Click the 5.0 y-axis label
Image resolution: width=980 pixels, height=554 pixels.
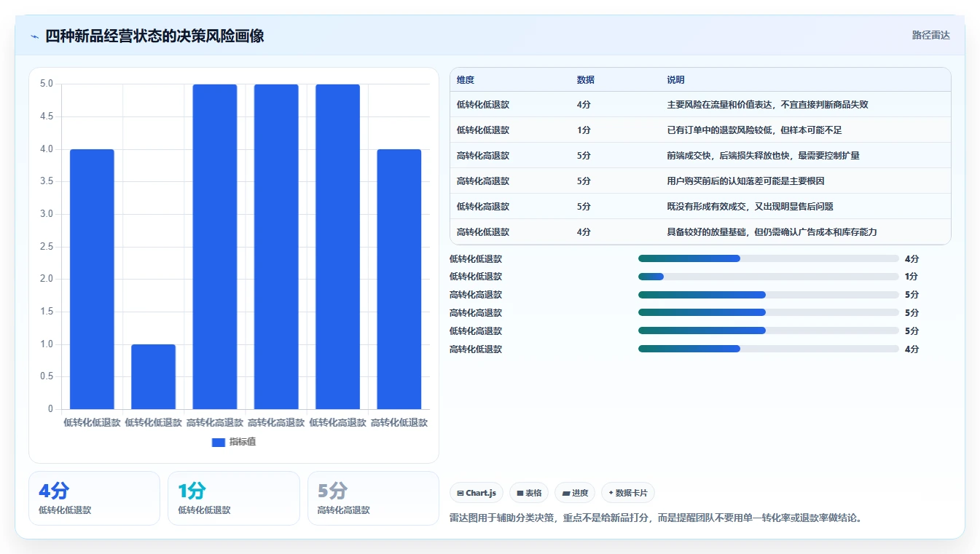[47, 84]
